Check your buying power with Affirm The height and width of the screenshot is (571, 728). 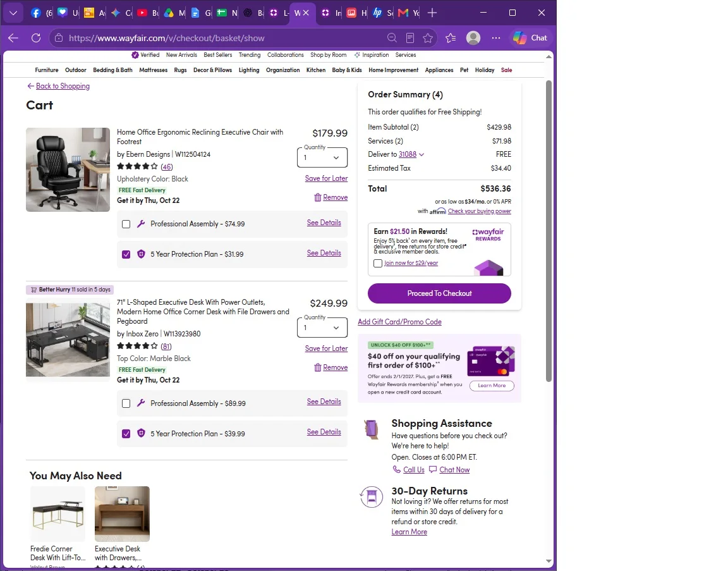479,211
